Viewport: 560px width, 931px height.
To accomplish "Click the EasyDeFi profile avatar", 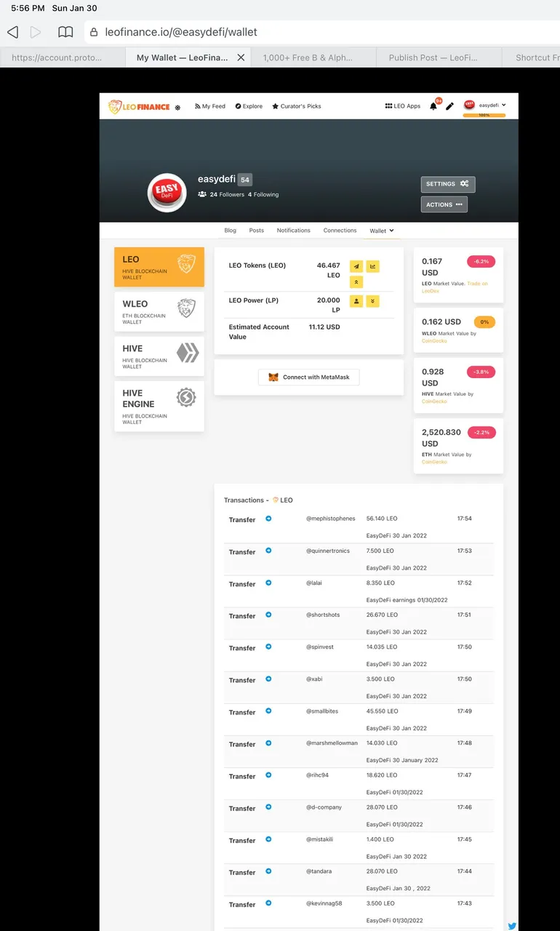I will (168, 193).
